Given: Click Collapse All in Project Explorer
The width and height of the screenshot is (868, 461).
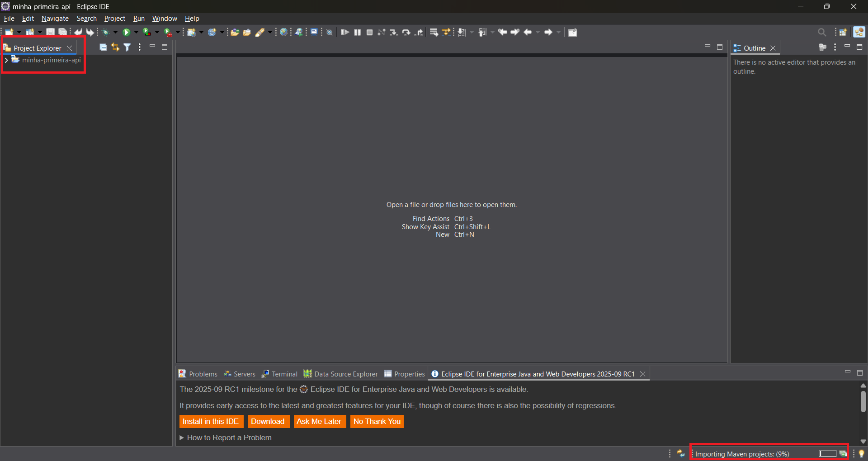Looking at the screenshot, I should click(103, 47).
